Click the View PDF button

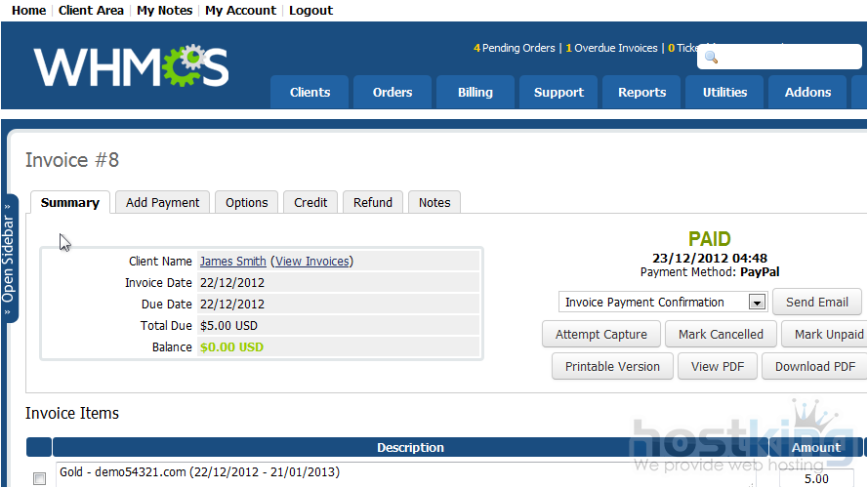pyautogui.click(x=718, y=367)
